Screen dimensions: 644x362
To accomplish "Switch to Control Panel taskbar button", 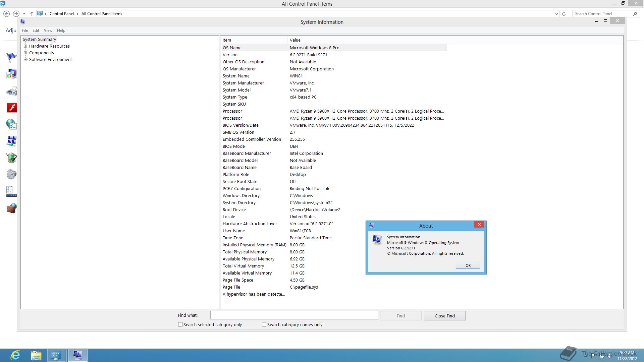I will (x=56, y=355).
